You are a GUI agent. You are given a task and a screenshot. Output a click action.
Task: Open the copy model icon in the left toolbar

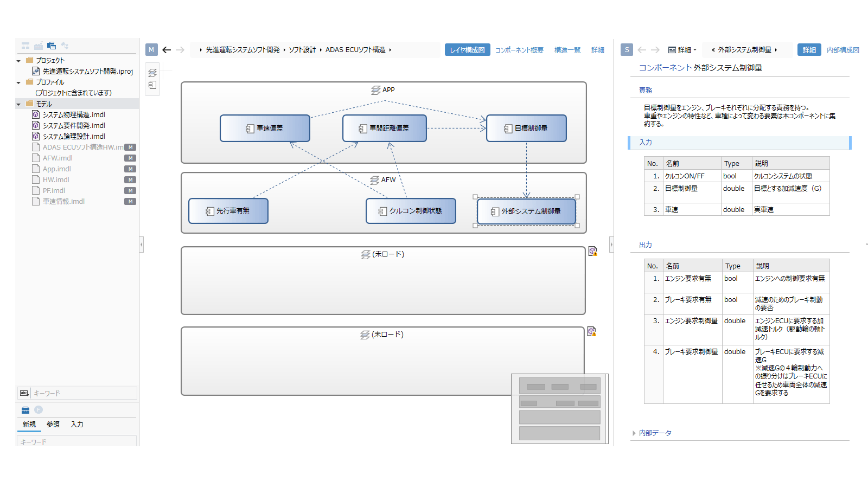[52, 46]
